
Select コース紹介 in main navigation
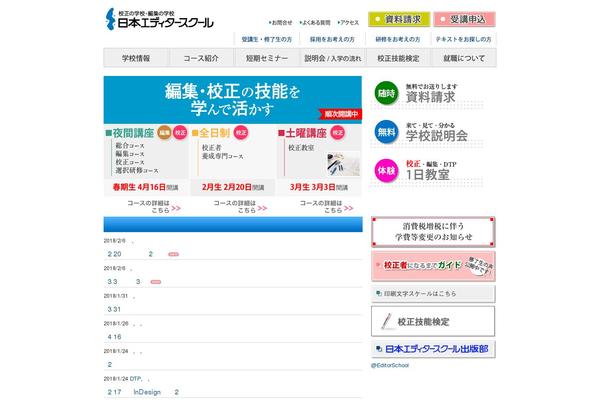[201, 58]
